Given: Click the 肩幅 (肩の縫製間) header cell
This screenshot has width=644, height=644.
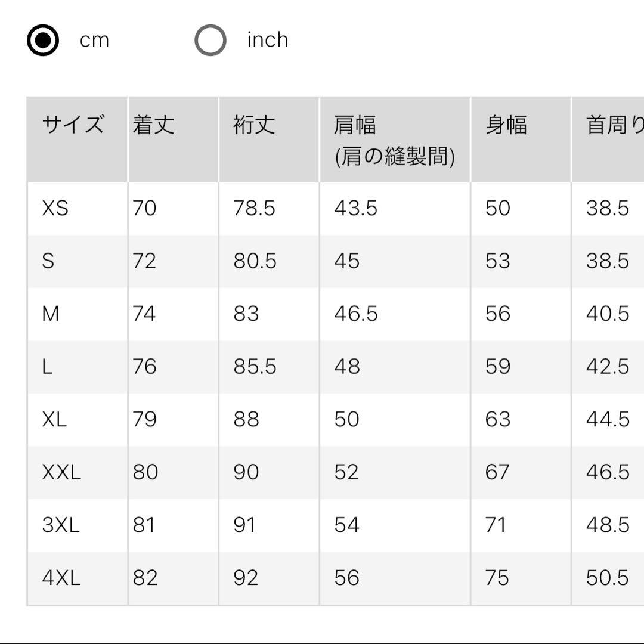Looking at the screenshot, I should 395,140.
